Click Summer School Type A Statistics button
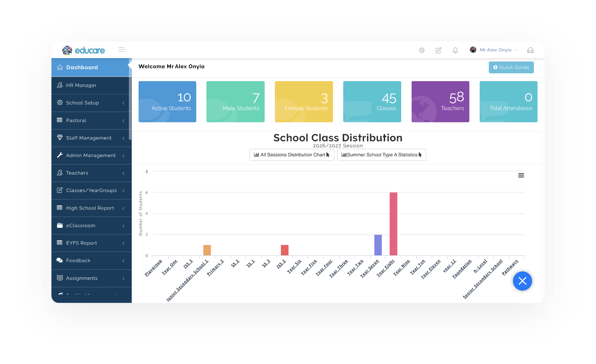The width and height of the screenshot is (596, 364). click(381, 155)
